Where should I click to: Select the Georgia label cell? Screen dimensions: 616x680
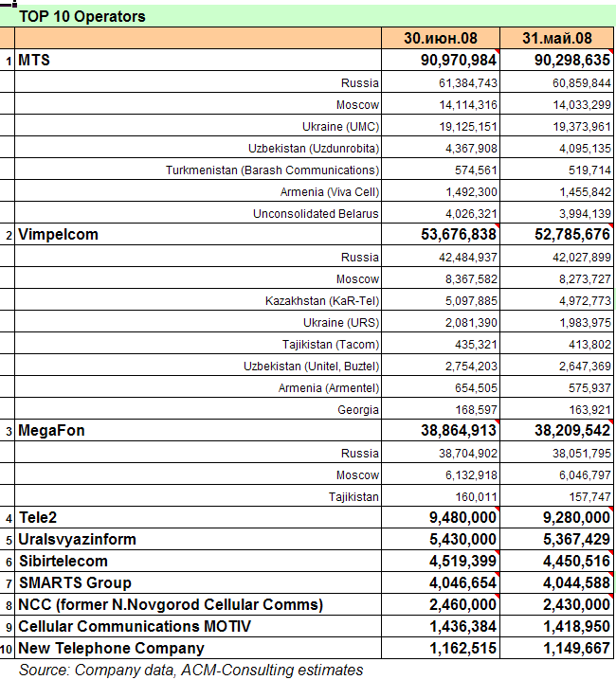point(198,409)
